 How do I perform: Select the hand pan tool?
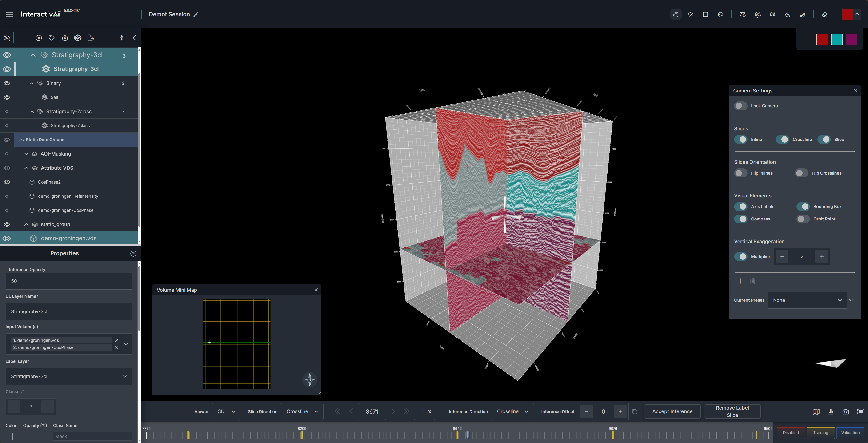[676, 15]
